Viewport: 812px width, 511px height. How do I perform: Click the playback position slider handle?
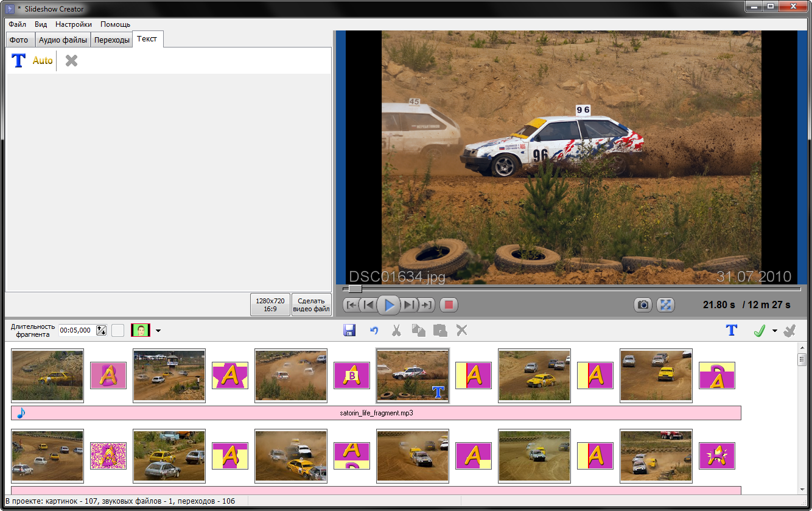click(355, 289)
